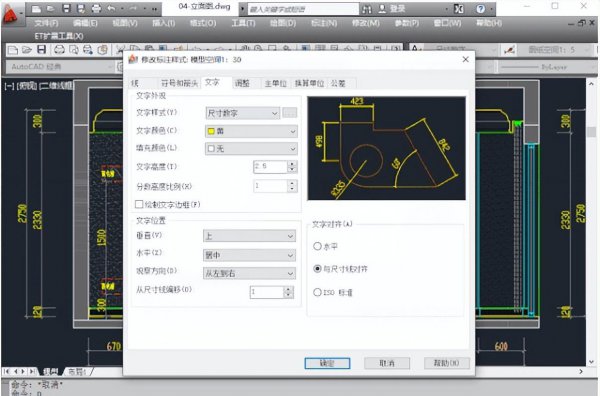Click the Save disk icon in the standard toolbar
The height and width of the screenshot is (396, 600).
(41, 49)
